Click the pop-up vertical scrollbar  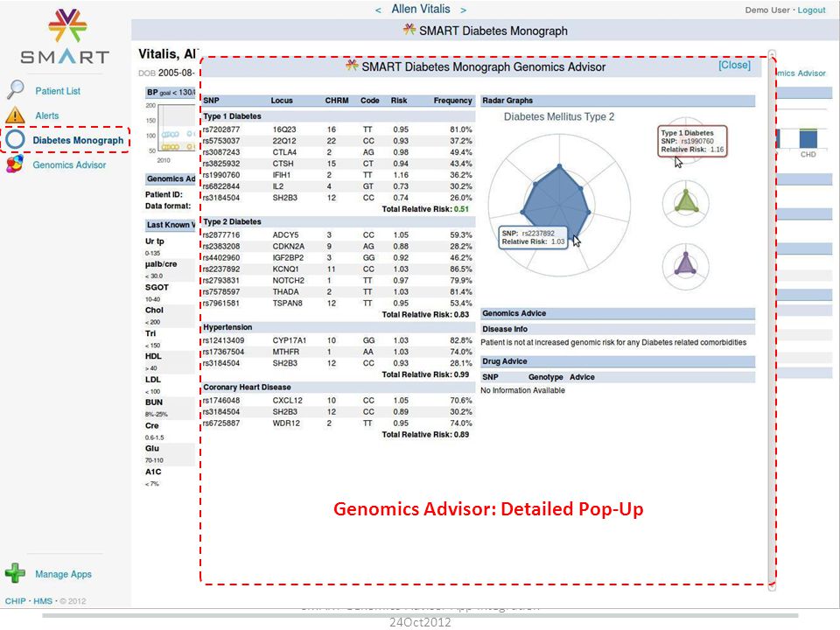click(x=772, y=320)
